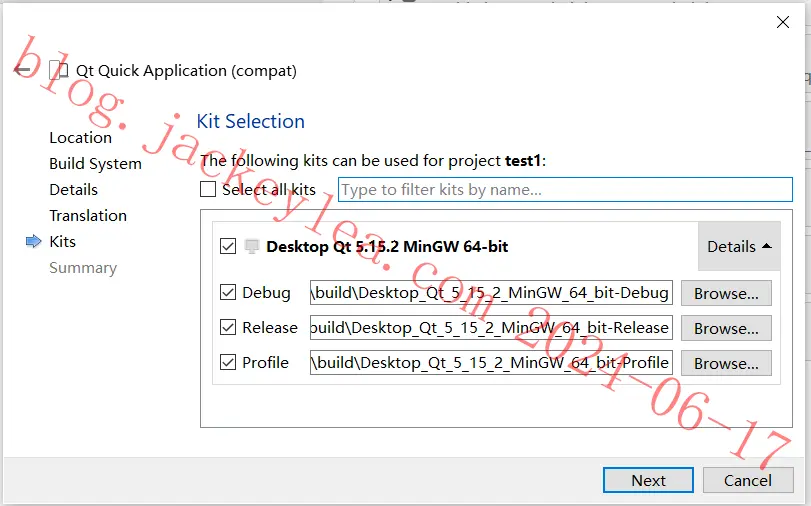Viewport: 811px width, 506px height.
Task: Edit the Profile build directory path
Action: pyautogui.click(x=491, y=363)
